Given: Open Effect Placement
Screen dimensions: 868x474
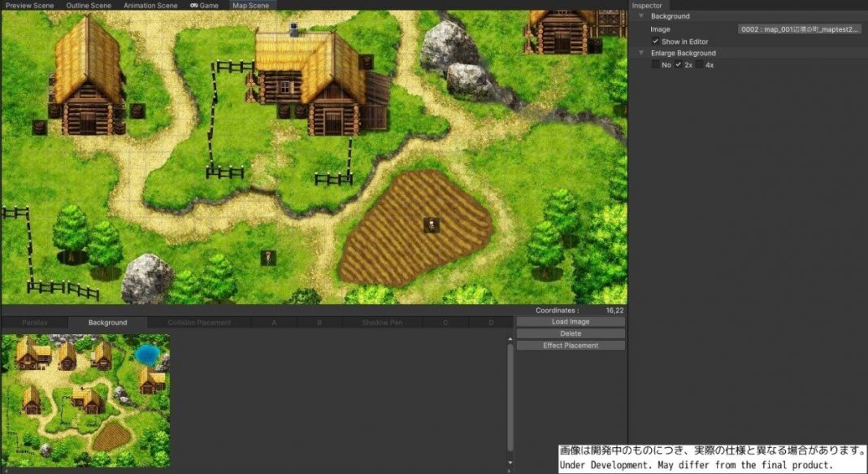Looking at the screenshot, I should tap(571, 346).
